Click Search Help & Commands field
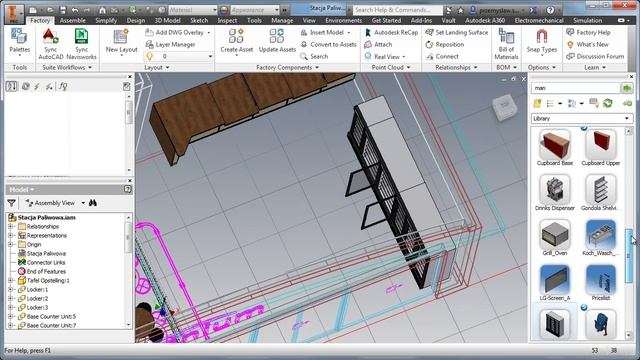 398,9
